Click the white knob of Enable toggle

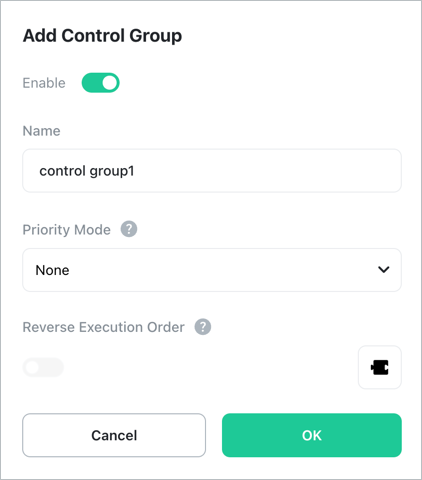point(110,83)
